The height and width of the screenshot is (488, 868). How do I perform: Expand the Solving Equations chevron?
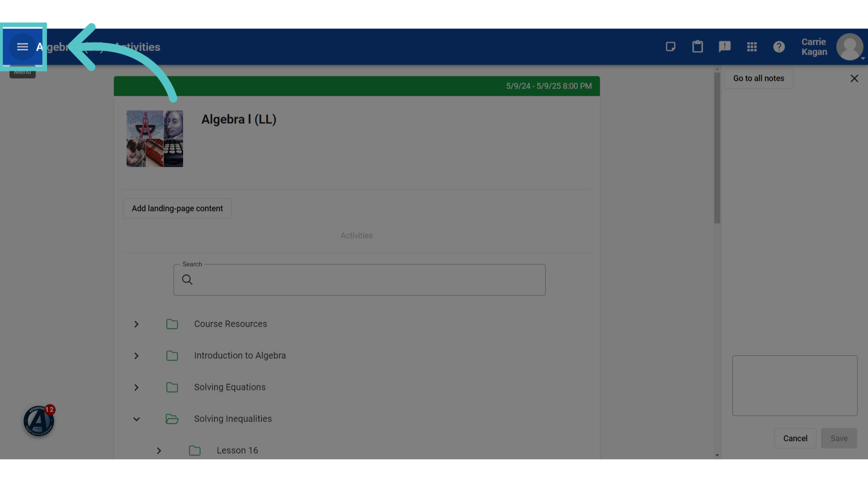point(136,387)
